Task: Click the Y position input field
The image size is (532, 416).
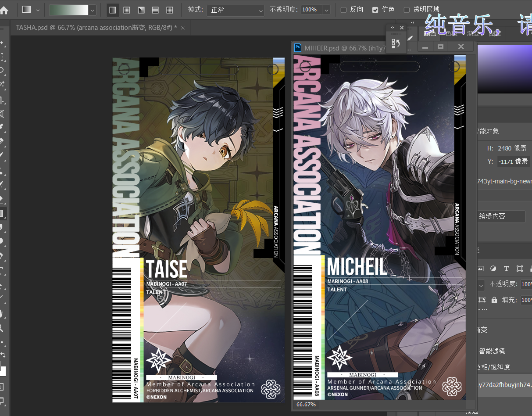Action: click(513, 161)
